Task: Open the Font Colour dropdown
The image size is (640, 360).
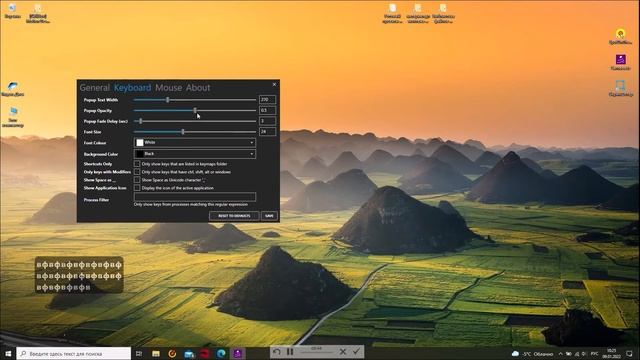Action: click(x=195, y=142)
